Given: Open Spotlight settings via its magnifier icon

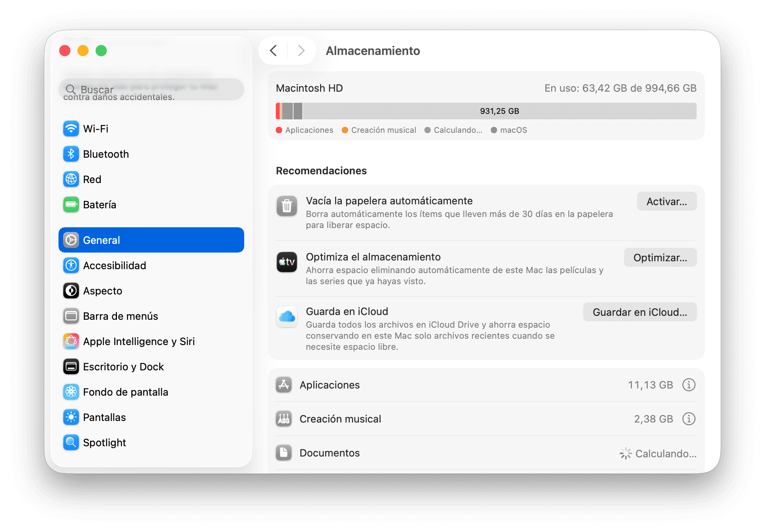Looking at the screenshot, I should pos(71,442).
